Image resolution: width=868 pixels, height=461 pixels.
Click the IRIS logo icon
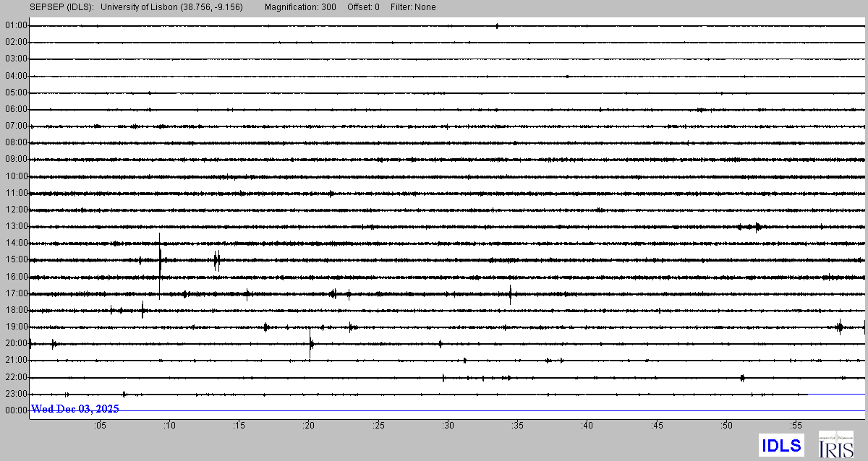click(835, 444)
